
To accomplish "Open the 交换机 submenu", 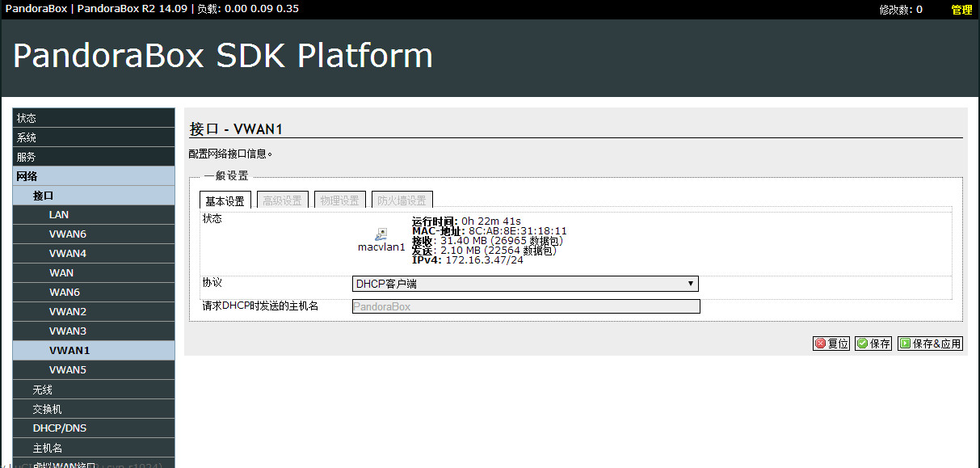I will pos(94,409).
